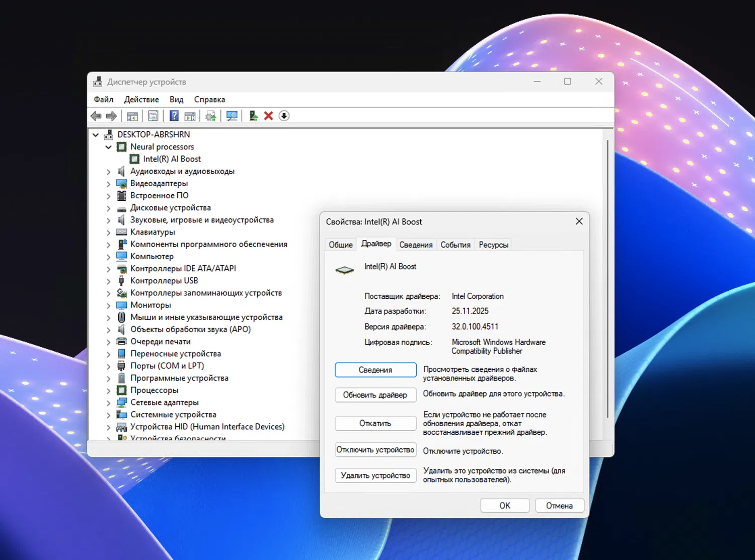Click the red X uninstall device icon
The width and height of the screenshot is (755, 560).
coord(268,116)
